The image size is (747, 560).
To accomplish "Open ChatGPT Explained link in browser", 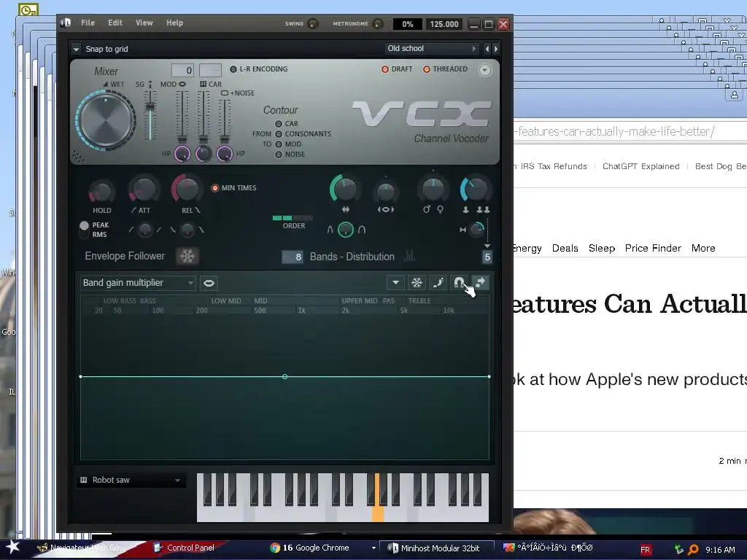I will [640, 166].
